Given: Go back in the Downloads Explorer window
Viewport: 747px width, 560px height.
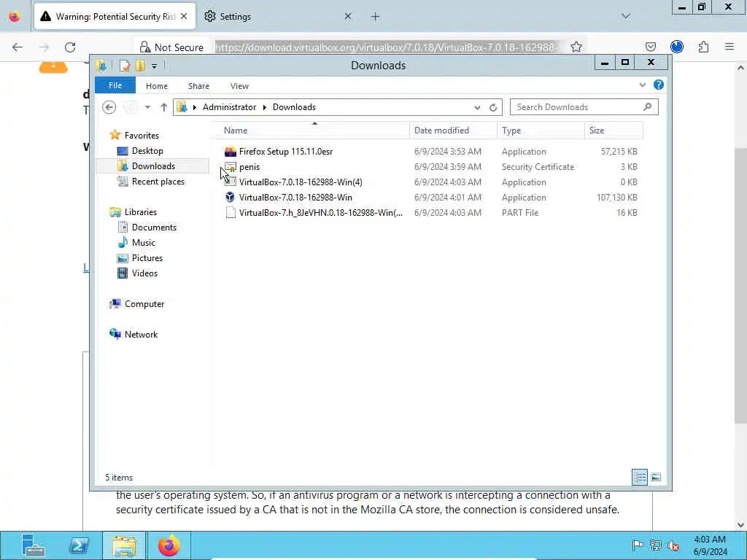Looking at the screenshot, I should (109, 107).
